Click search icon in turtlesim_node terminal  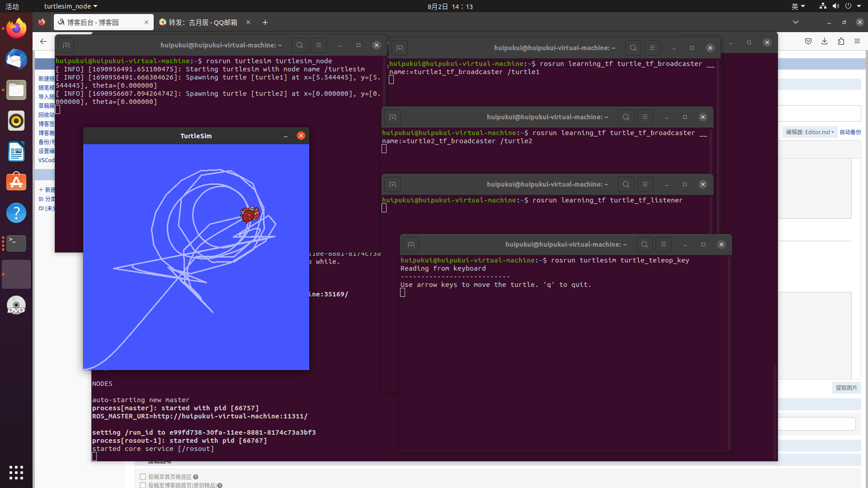click(x=299, y=45)
